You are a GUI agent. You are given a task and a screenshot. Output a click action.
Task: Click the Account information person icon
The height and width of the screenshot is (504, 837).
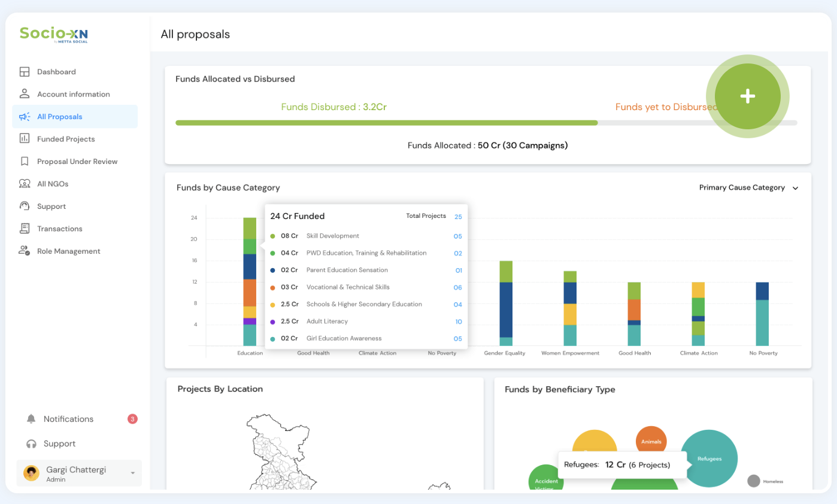click(25, 94)
